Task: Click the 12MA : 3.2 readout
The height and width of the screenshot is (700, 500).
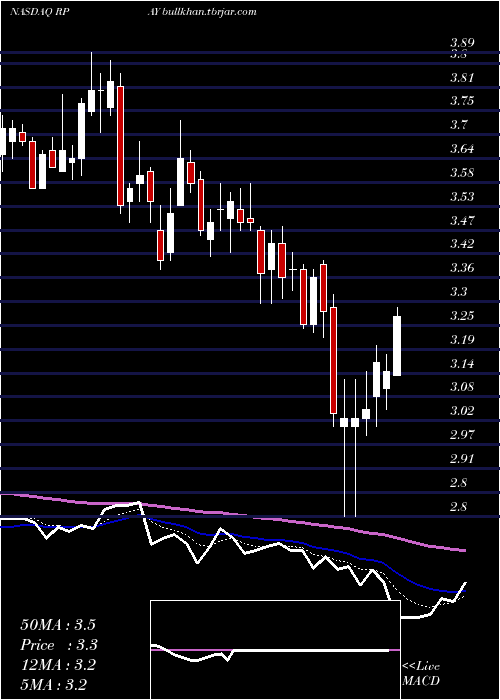Action: (x=58, y=665)
